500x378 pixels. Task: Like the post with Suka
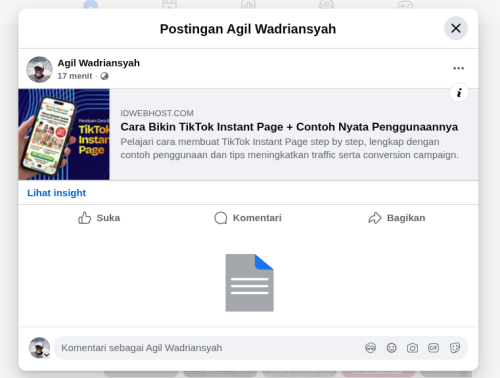[99, 218]
